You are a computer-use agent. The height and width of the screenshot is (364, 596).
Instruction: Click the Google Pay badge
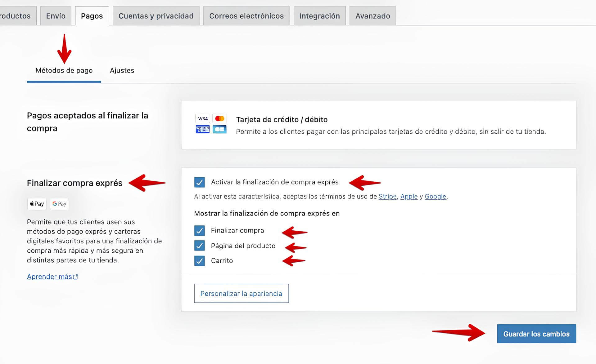(59, 204)
